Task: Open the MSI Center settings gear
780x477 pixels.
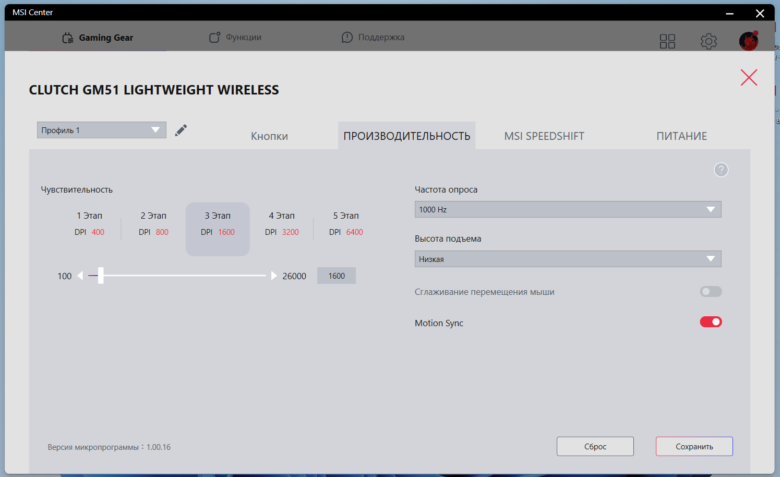Action: tap(708, 41)
